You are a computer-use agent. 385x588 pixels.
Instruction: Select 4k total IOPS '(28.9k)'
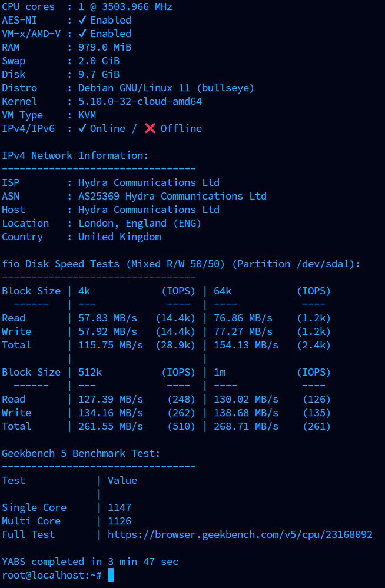(x=175, y=345)
